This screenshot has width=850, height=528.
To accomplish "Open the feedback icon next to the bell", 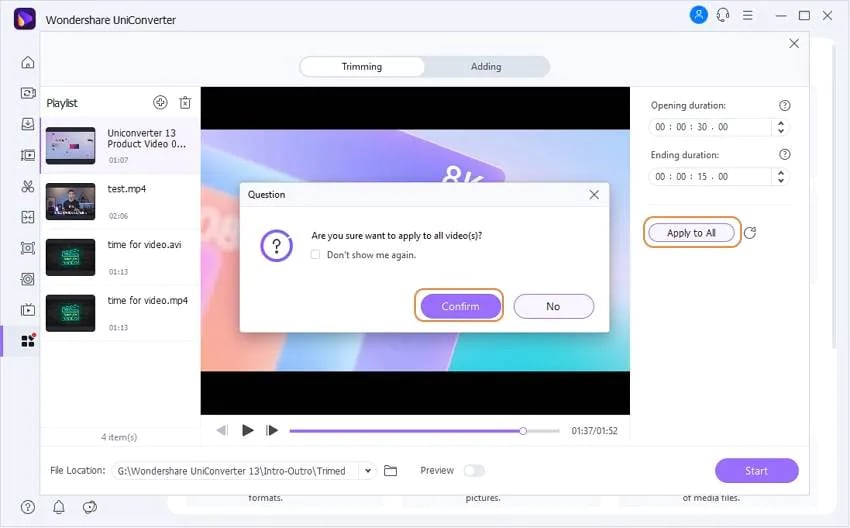I will (89, 507).
